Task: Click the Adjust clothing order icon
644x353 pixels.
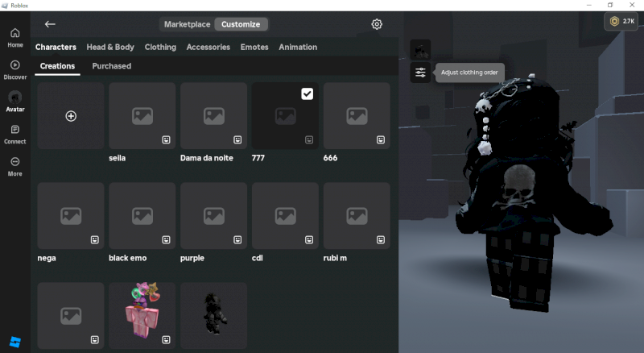Action: (x=420, y=73)
